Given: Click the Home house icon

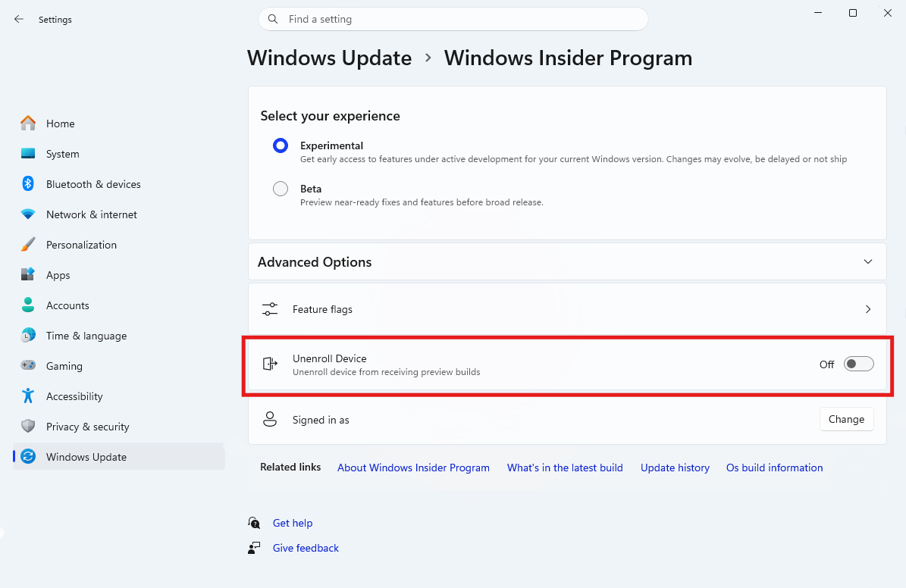Looking at the screenshot, I should (x=28, y=123).
